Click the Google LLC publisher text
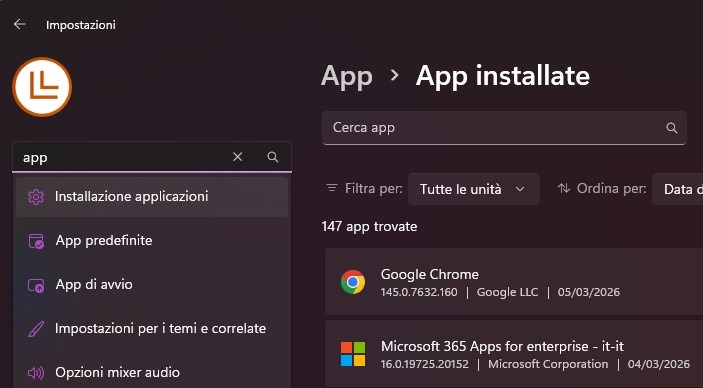Viewport: 703px width, 388px height. point(507,292)
